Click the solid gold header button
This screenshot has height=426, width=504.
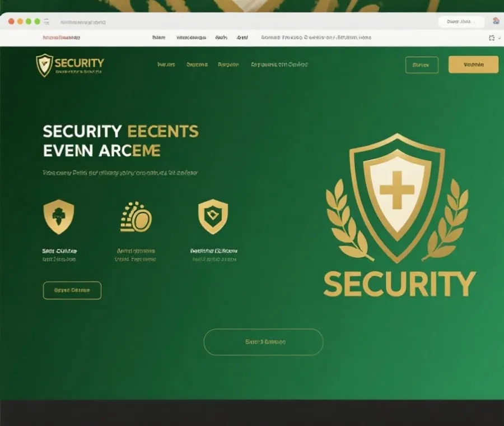point(473,64)
